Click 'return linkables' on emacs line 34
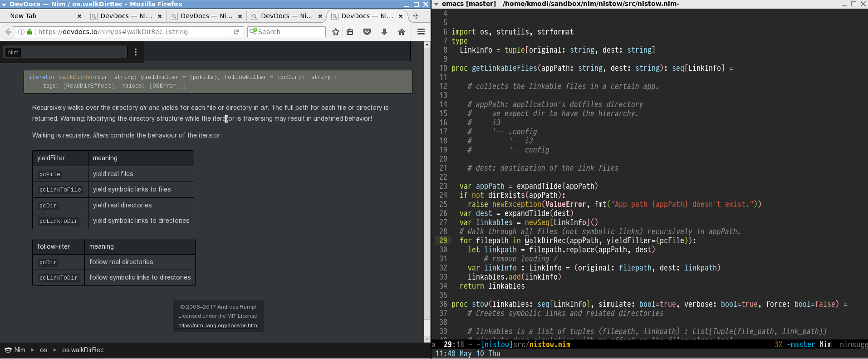This screenshot has width=868, height=359. [492, 286]
